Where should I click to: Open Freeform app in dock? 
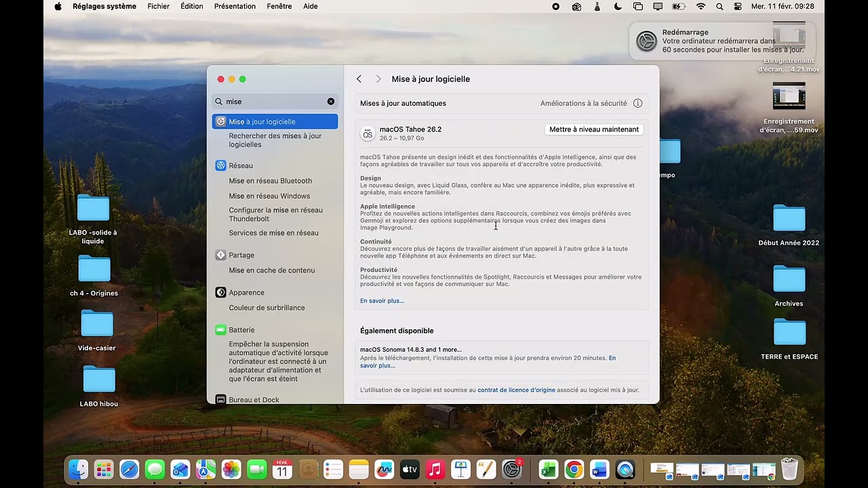pyautogui.click(x=384, y=469)
